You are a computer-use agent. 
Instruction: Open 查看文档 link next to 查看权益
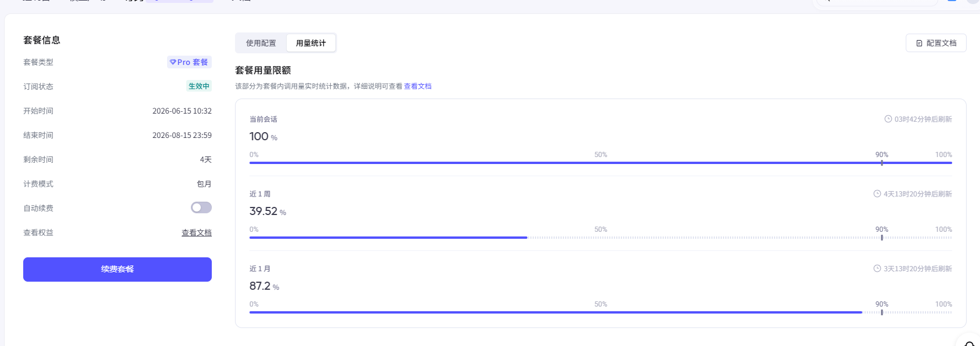(197, 232)
